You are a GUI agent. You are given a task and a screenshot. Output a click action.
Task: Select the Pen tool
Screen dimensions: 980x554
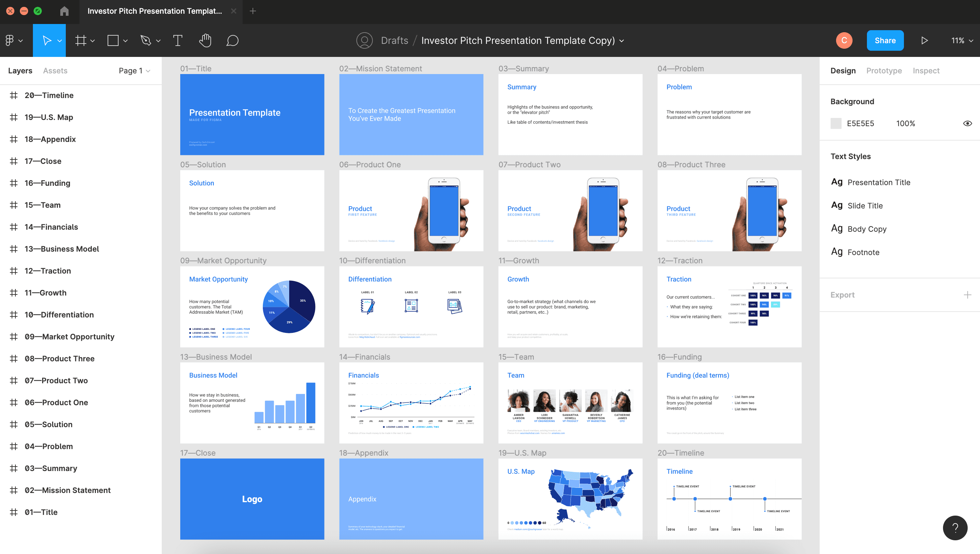[x=145, y=40]
